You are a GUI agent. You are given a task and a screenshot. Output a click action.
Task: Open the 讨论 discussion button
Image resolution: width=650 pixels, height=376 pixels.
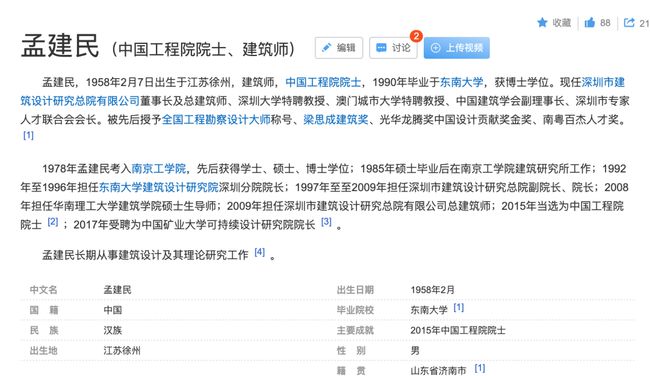pyautogui.click(x=393, y=48)
